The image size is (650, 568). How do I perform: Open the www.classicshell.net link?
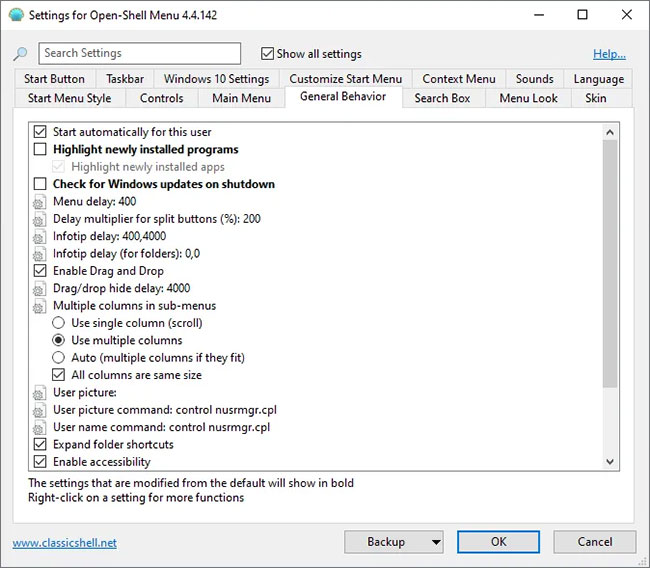click(64, 543)
